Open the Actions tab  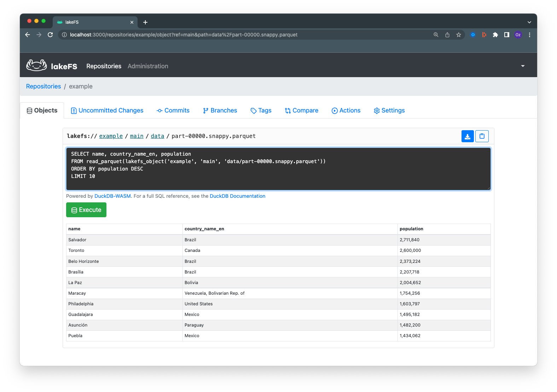click(x=346, y=110)
